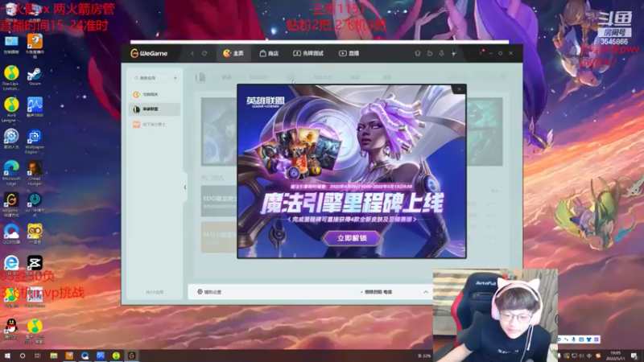The width and height of the screenshot is (644, 362).
Task: Refresh the WeGame page
Action: pyautogui.click(x=204, y=53)
